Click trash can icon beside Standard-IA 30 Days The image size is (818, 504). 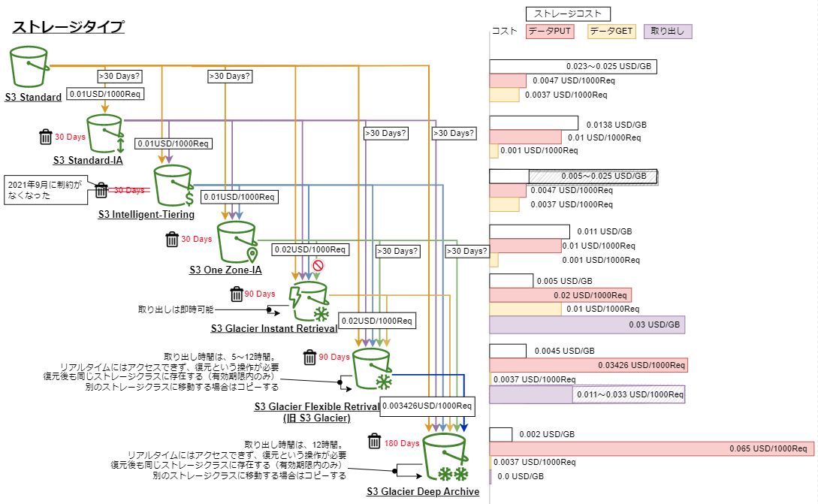[x=46, y=137]
